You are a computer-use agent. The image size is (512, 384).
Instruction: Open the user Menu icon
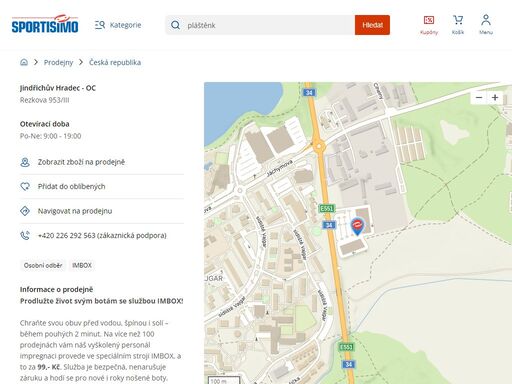pos(486,25)
